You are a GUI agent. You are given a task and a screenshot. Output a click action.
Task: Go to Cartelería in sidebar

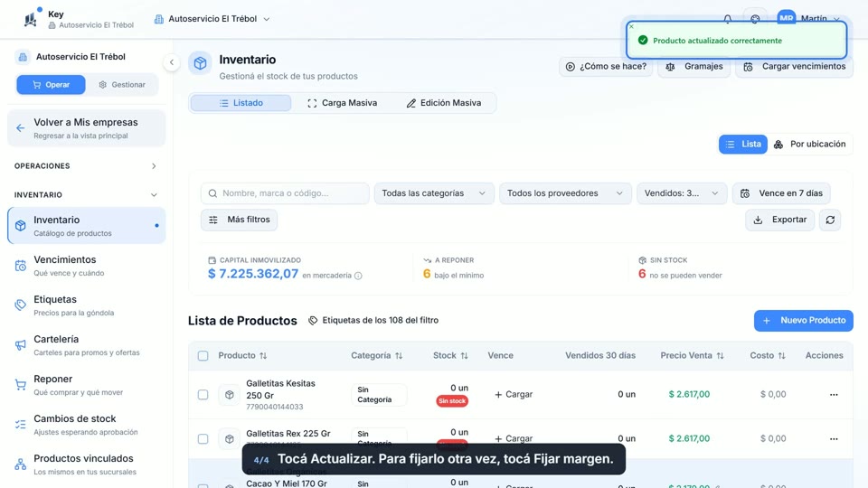tap(87, 345)
